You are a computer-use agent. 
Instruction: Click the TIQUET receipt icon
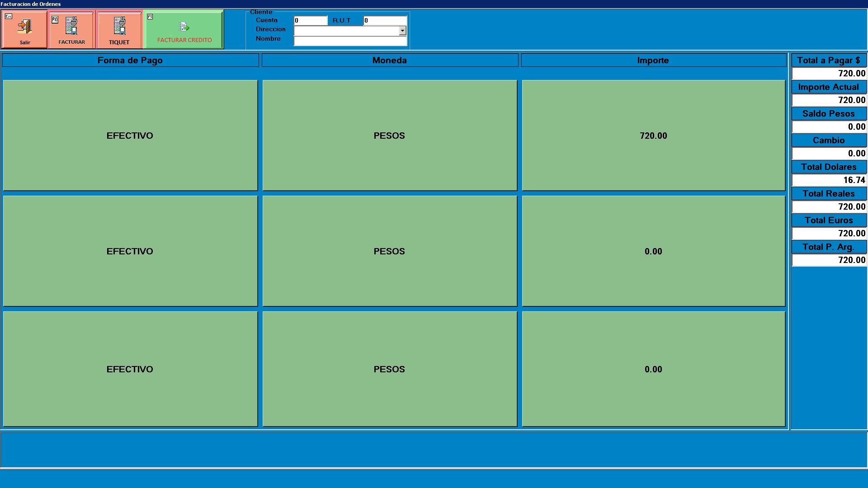(119, 26)
